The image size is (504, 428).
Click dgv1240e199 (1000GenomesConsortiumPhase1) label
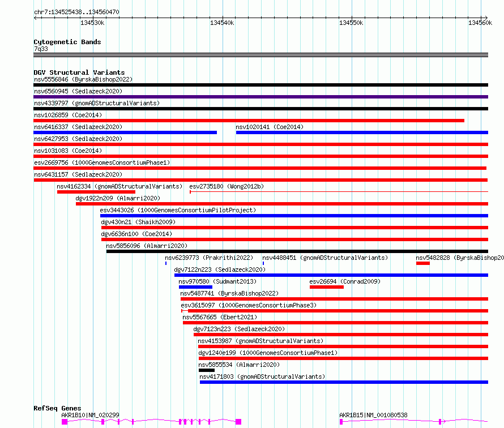pyautogui.click(x=268, y=353)
